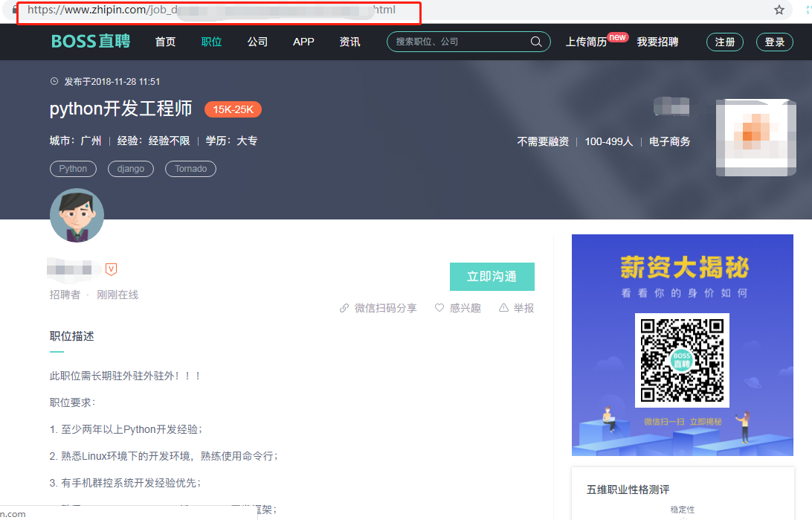Click 学历：大专 text
Viewport: 812px width, 520px height.
point(231,141)
